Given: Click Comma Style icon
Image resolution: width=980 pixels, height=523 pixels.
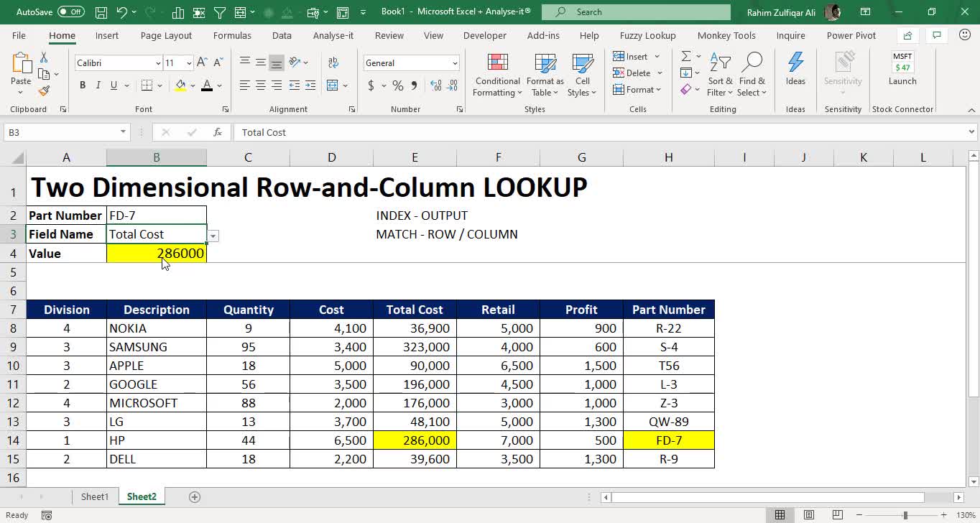Looking at the screenshot, I should click(414, 85).
